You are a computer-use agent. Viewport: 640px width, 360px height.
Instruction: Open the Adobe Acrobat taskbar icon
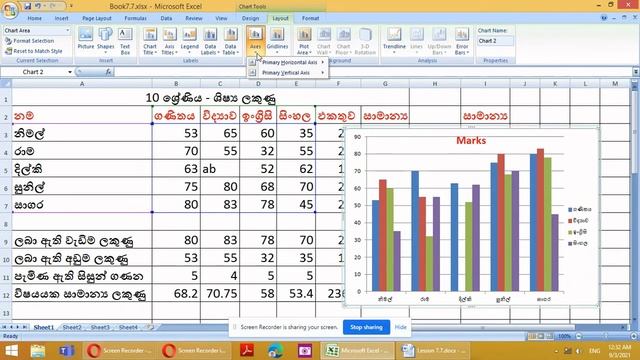[x=247, y=351]
